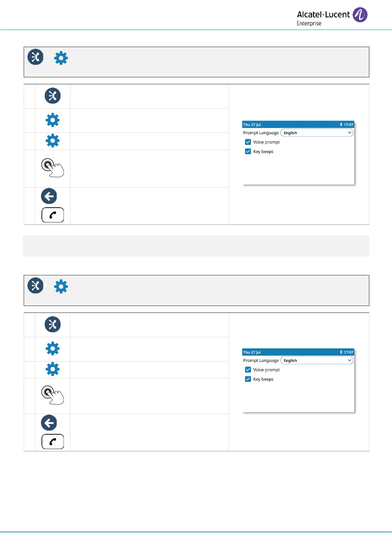Open Prompt Language dropdown in the lower phone screen

pos(317,361)
